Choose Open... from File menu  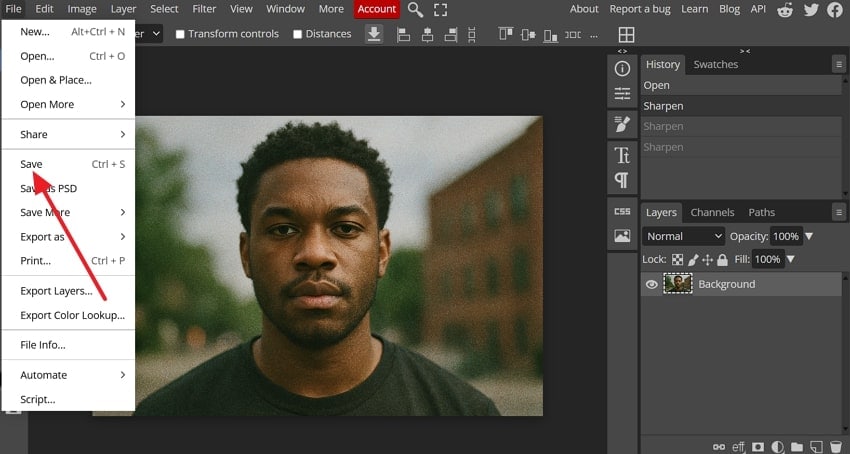click(68, 56)
